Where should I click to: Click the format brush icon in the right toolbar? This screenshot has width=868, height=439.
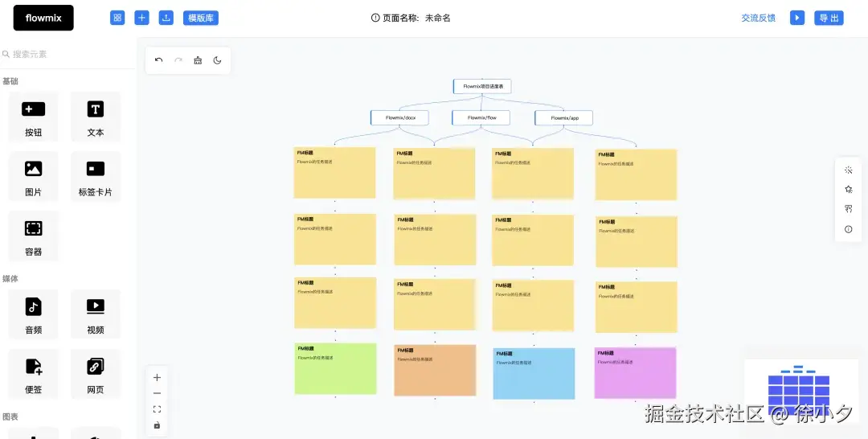pyautogui.click(x=848, y=209)
